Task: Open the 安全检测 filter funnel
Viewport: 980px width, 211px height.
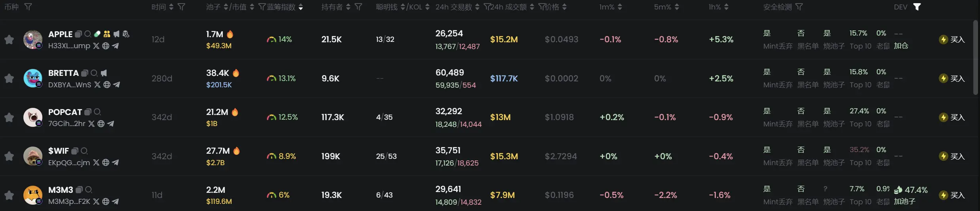Action: [x=799, y=7]
